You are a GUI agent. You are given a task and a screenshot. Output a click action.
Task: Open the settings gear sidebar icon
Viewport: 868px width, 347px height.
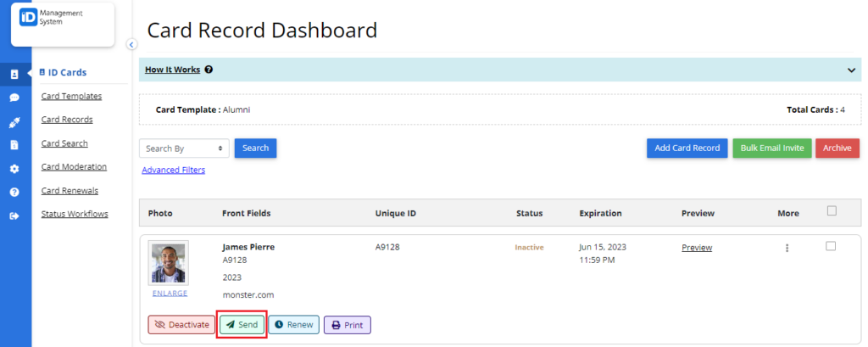pyautogui.click(x=14, y=169)
